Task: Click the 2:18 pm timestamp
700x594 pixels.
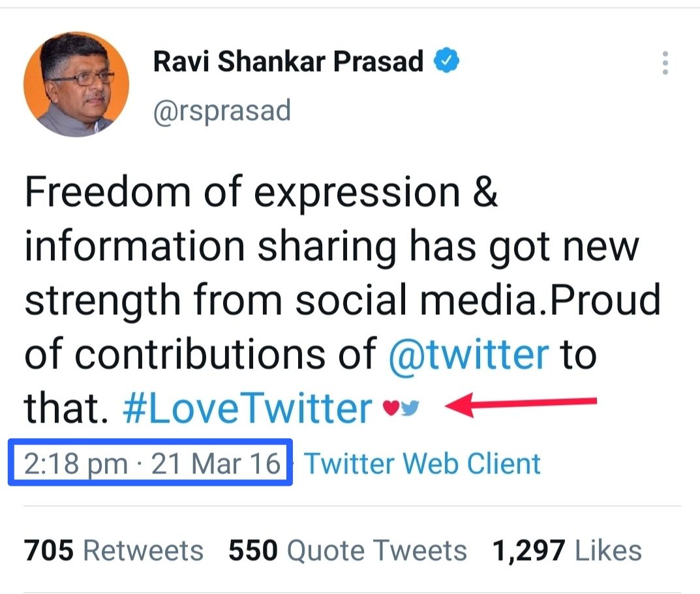Action: (76, 464)
